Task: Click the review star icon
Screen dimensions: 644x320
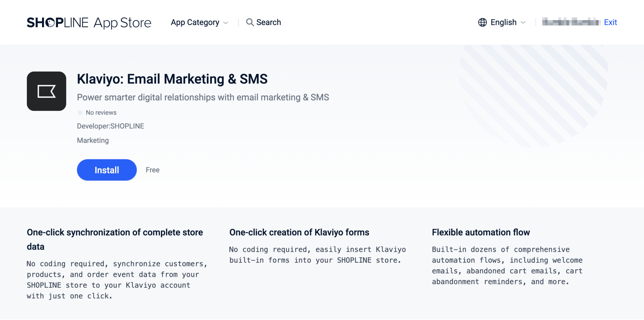Action: pyautogui.click(x=80, y=112)
